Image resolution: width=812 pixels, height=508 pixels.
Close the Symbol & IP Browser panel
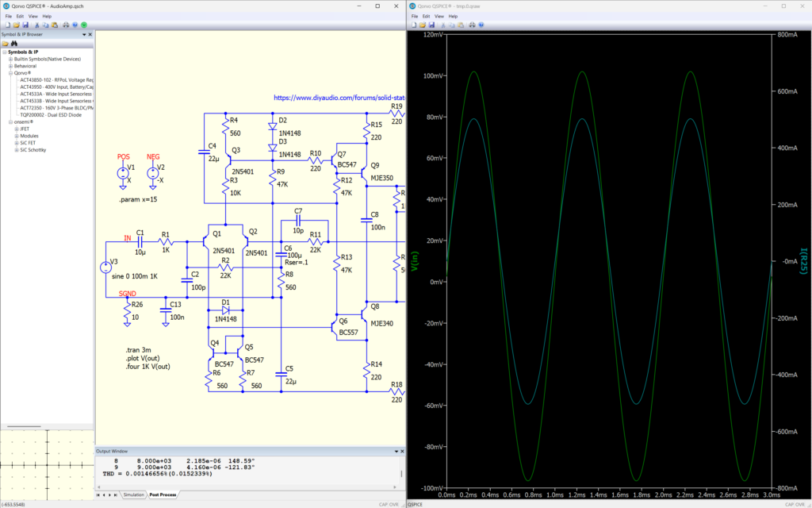click(x=90, y=35)
